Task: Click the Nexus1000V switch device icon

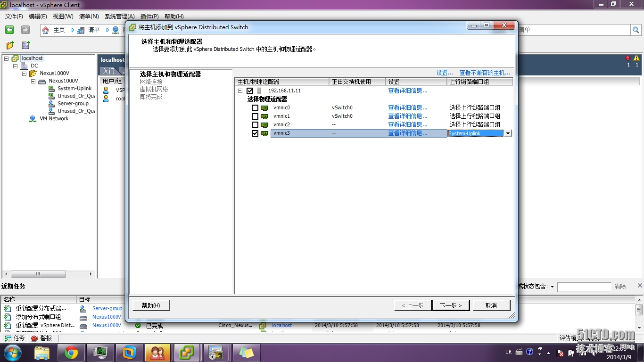Action: coord(42,81)
